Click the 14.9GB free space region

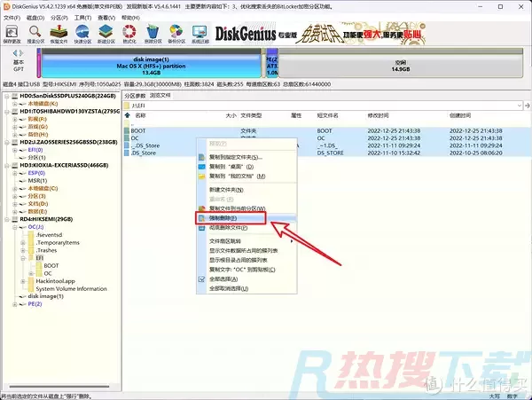tap(401, 63)
